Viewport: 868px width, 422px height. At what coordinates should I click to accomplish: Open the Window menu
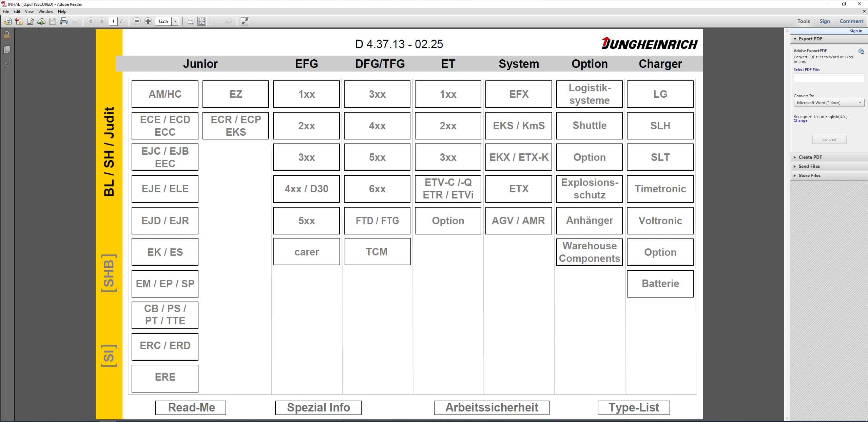[x=45, y=12]
